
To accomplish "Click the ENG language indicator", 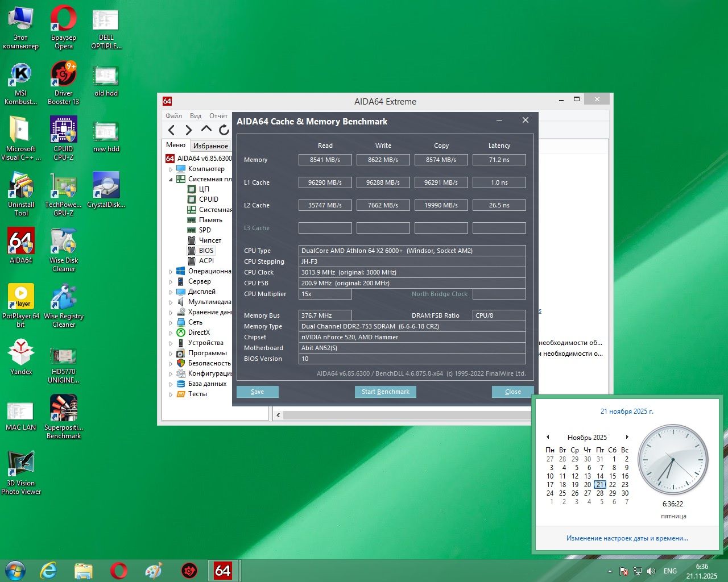I will pos(671,571).
